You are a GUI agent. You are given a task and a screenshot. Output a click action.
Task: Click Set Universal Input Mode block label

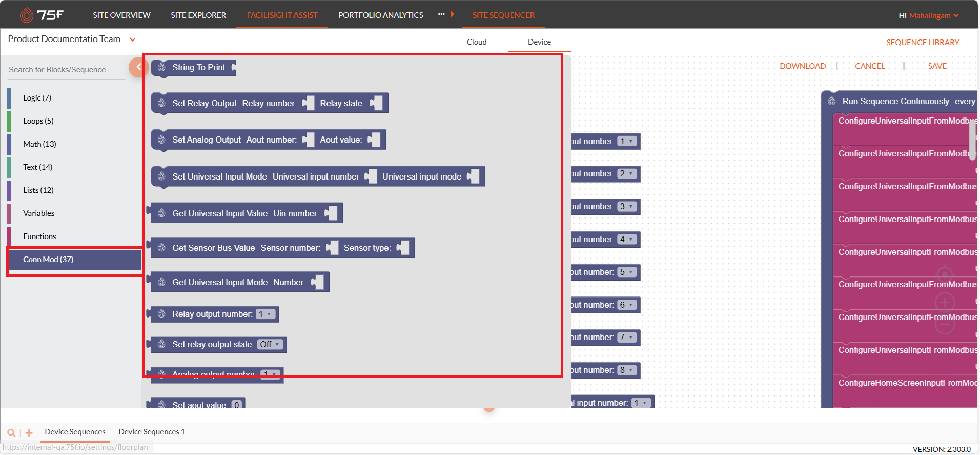tap(219, 176)
